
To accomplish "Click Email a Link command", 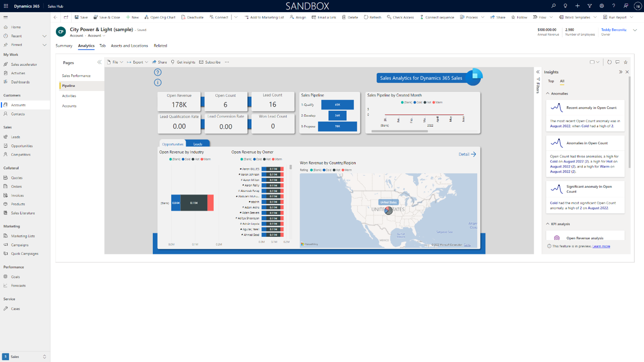I will click(324, 17).
